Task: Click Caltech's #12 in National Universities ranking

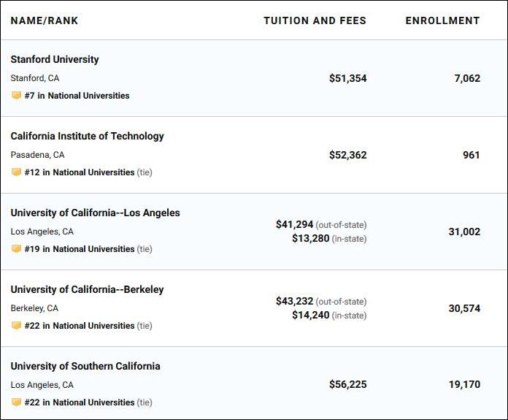Action: pyautogui.click(x=80, y=172)
